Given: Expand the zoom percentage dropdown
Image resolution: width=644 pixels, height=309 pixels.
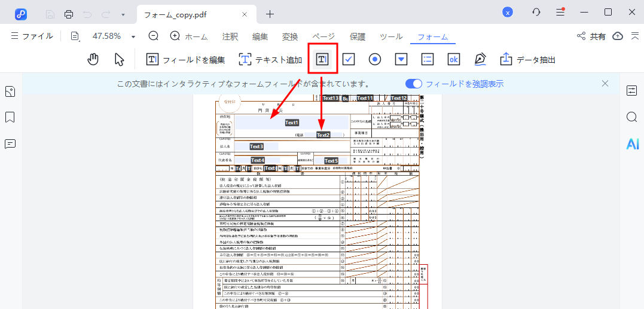Looking at the screenshot, I should (133, 36).
